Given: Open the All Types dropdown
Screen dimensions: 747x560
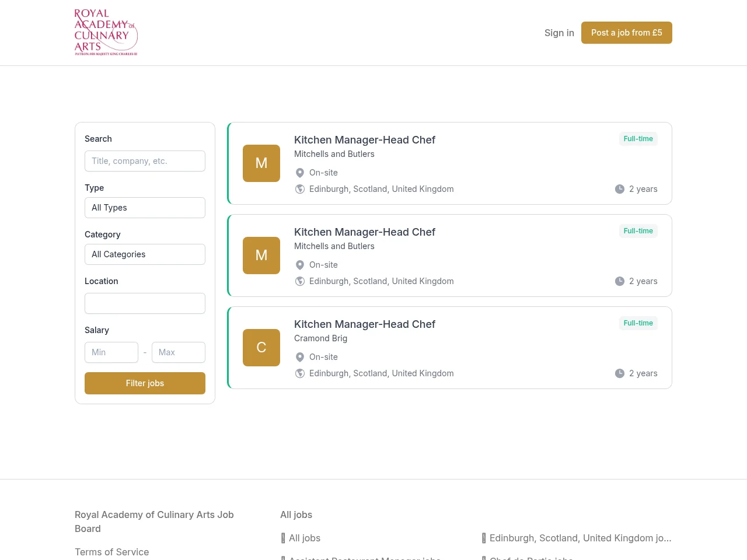Looking at the screenshot, I should tap(145, 208).
